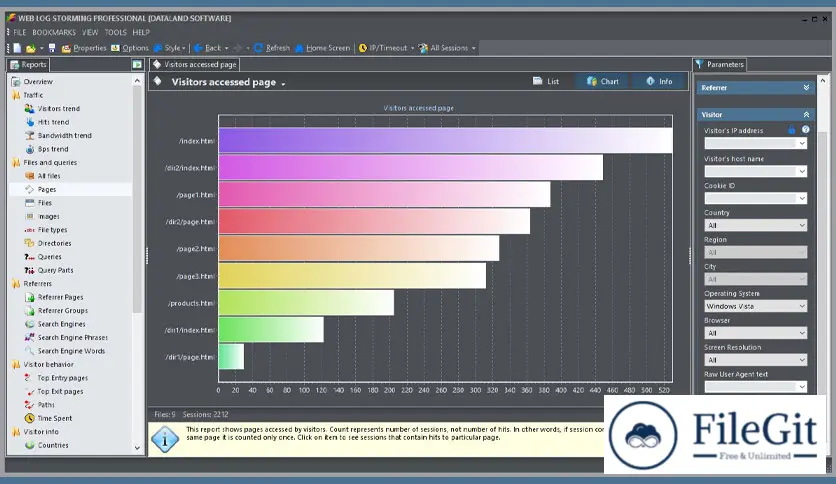Open the Search Engines report
836x484 pixels.
pos(61,324)
